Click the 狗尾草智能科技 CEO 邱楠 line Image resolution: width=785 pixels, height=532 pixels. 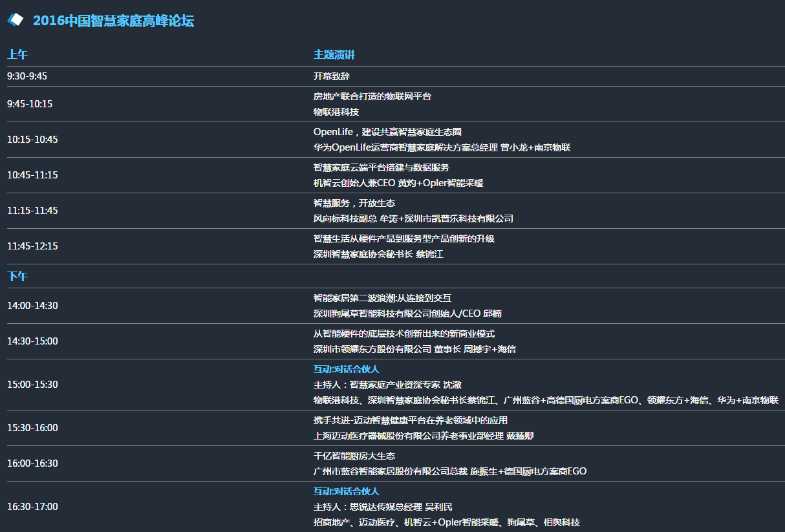pos(407,314)
